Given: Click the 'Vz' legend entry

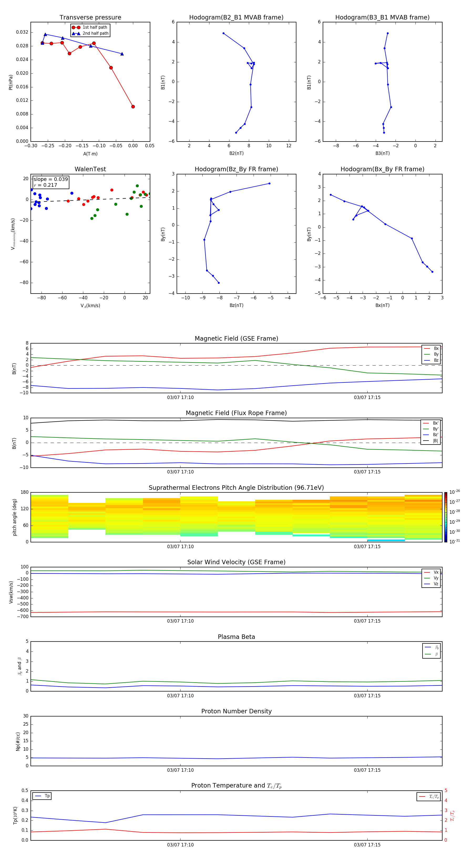Looking at the screenshot, I should [x=431, y=584].
